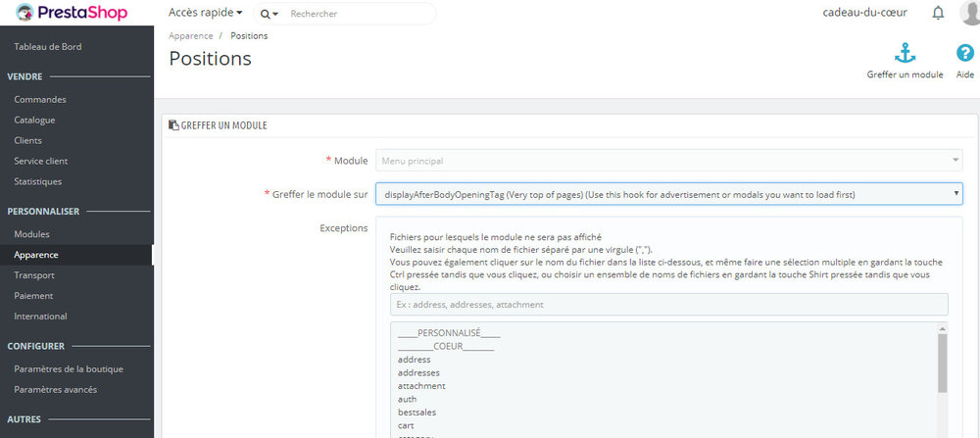
Task: Click the GREFFER UN MODULE panel icon
Action: [173, 125]
